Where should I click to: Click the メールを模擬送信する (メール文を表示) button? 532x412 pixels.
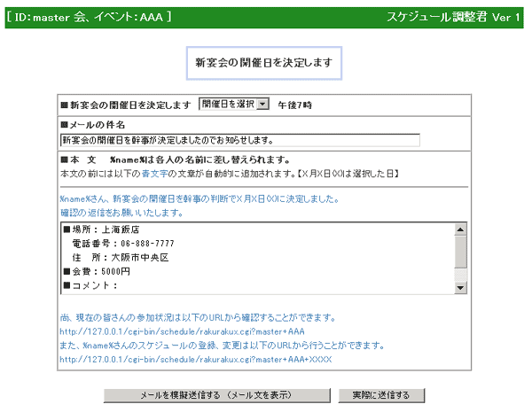tap(216, 394)
